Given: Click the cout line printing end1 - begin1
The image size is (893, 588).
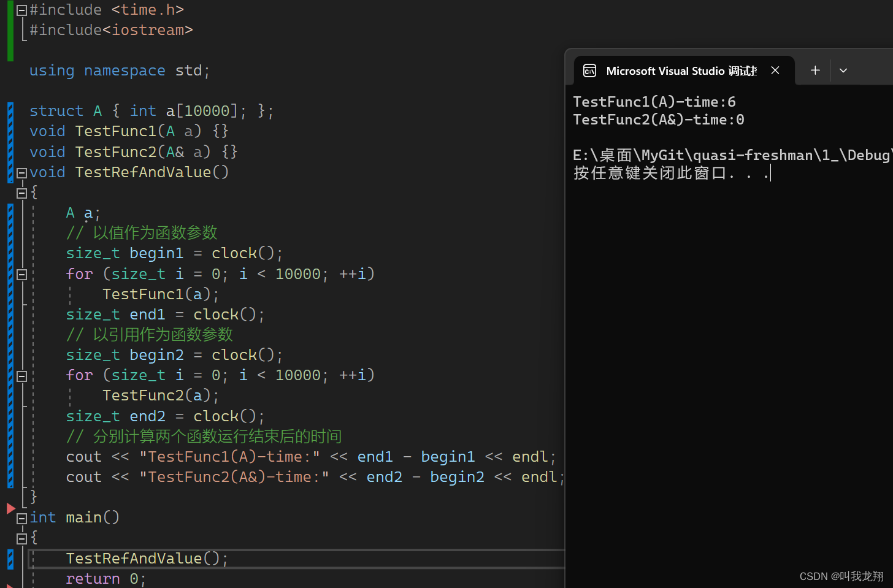Looking at the screenshot, I should coord(311,457).
